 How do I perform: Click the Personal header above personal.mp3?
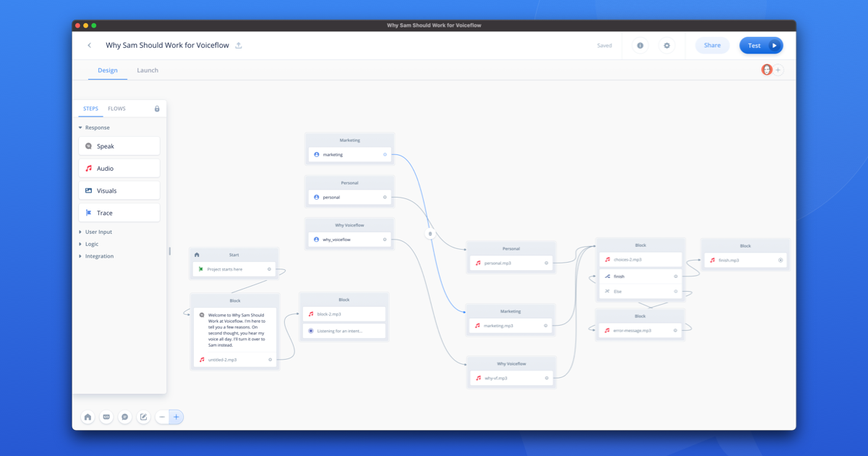pos(511,249)
